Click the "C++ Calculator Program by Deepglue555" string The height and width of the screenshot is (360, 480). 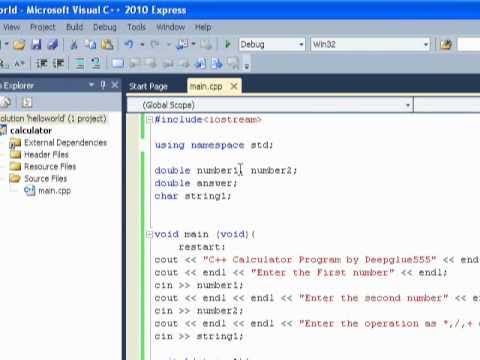tap(319, 260)
